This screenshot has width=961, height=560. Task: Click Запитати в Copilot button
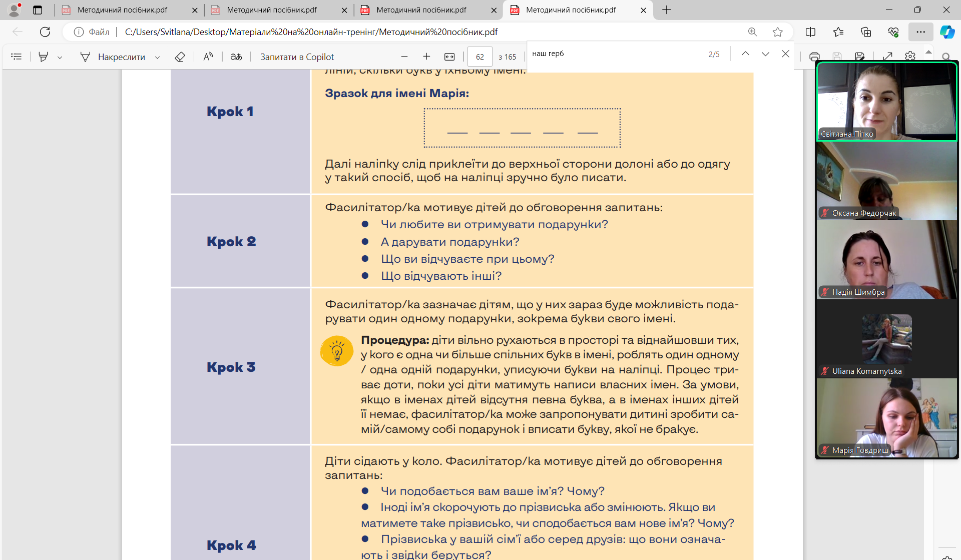[x=297, y=57]
